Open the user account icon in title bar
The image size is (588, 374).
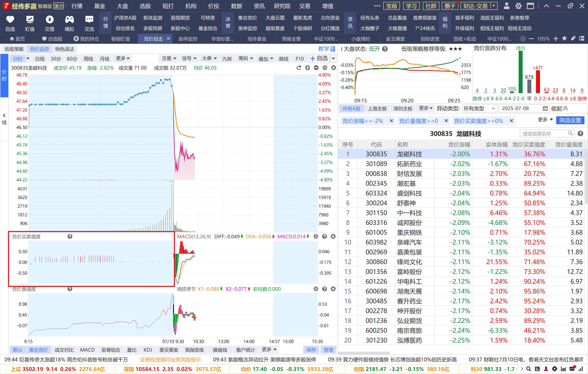pyautogui.click(x=506, y=6)
